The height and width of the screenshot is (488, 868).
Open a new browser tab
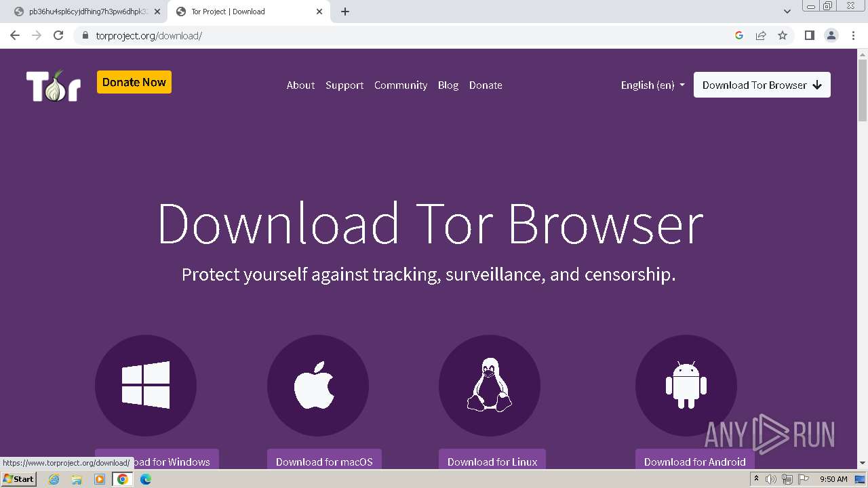point(345,12)
